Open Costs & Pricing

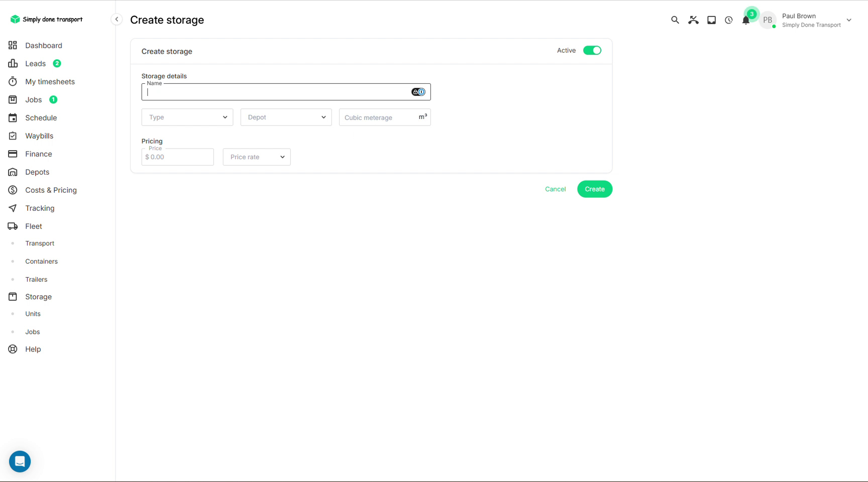[x=51, y=190]
